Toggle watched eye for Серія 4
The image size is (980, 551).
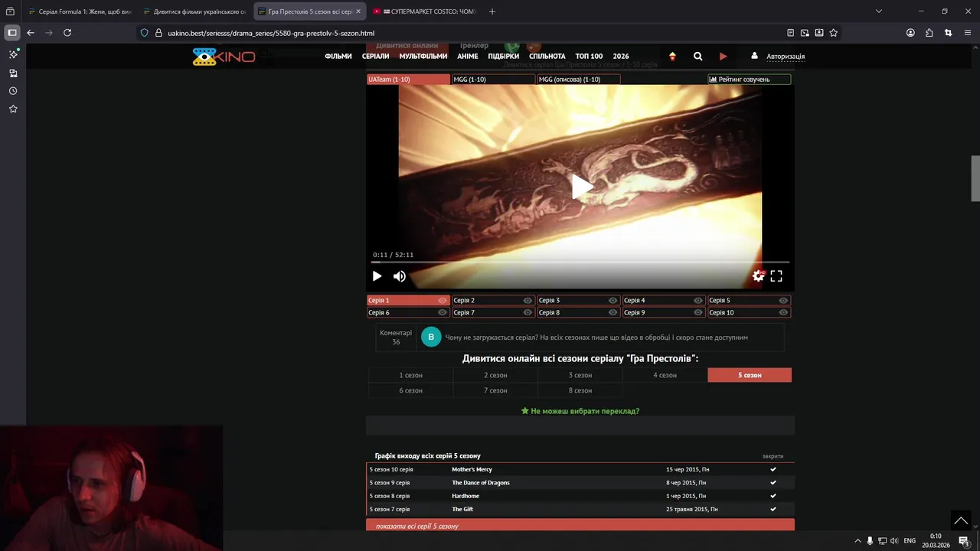[697, 301]
